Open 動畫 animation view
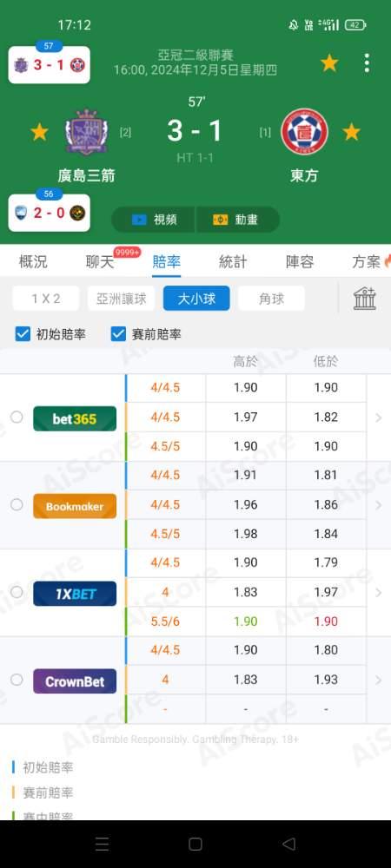This screenshot has width=391, height=868. 237,220
